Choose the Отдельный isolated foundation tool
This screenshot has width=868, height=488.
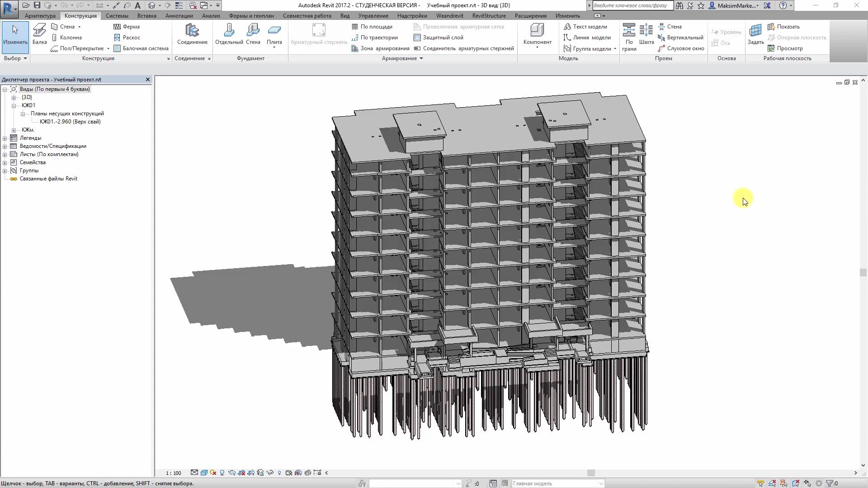229,34
